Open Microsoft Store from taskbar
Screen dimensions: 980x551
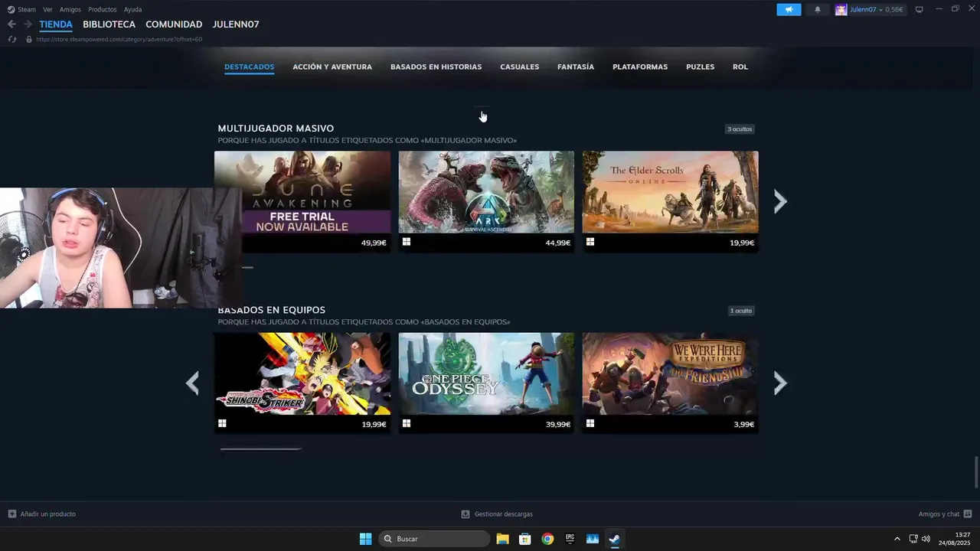point(524,539)
